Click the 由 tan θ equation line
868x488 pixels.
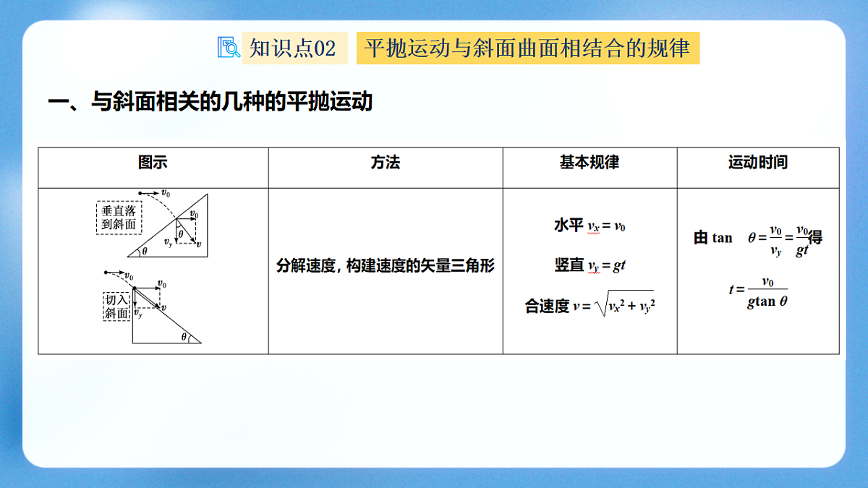[x=758, y=238]
